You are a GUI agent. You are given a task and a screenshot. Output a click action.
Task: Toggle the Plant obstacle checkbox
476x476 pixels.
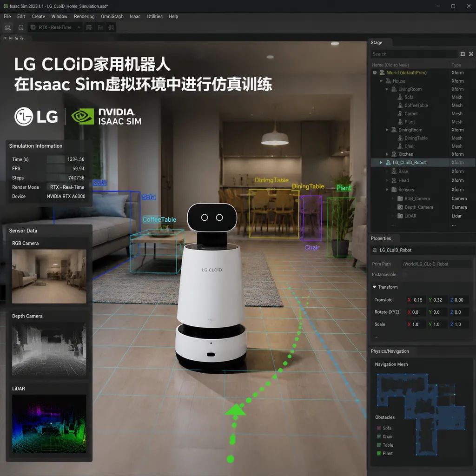[378, 453]
